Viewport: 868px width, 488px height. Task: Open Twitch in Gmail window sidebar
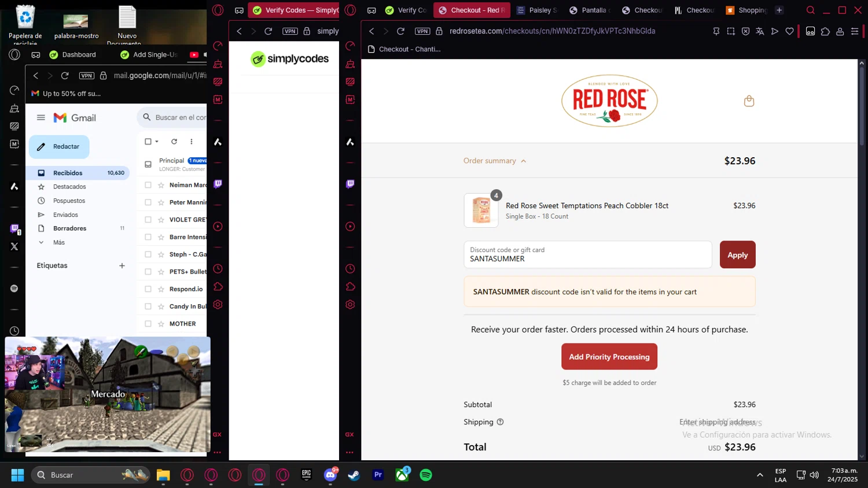(x=14, y=228)
